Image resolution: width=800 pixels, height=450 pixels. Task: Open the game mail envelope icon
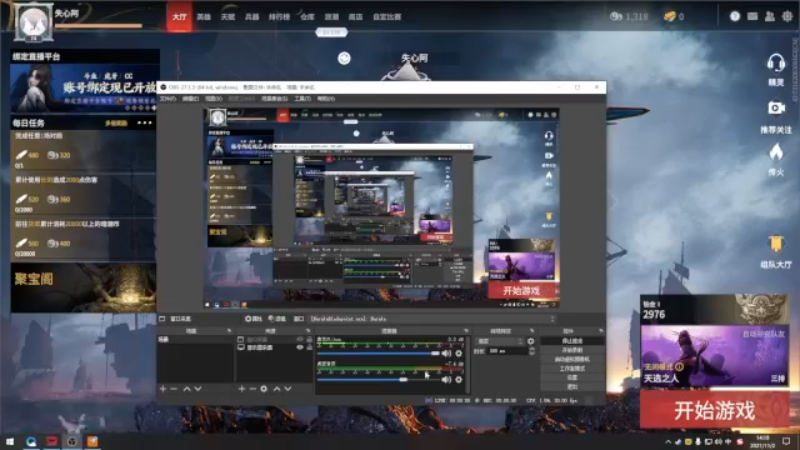tap(753, 16)
